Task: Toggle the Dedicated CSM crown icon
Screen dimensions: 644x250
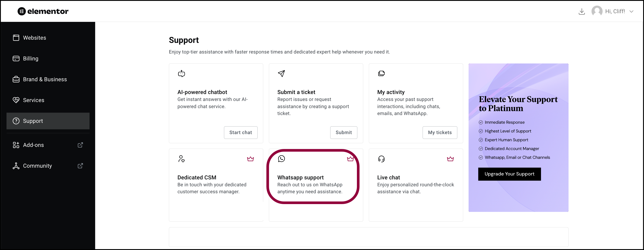Action: 250,159
